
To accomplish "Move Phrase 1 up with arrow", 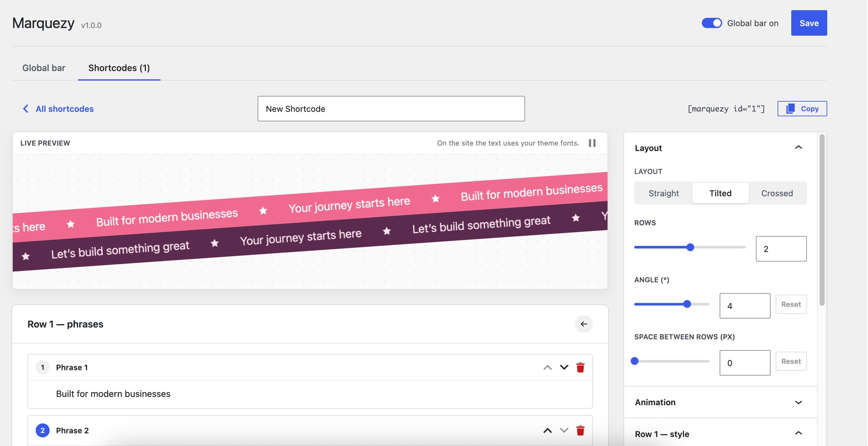I will [x=548, y=367].
